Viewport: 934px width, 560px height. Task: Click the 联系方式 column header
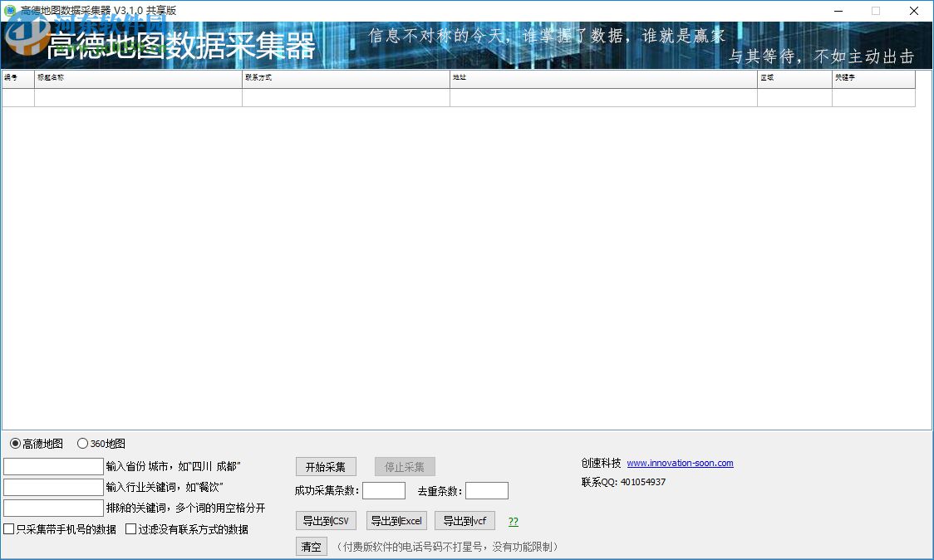pos(345,78)
